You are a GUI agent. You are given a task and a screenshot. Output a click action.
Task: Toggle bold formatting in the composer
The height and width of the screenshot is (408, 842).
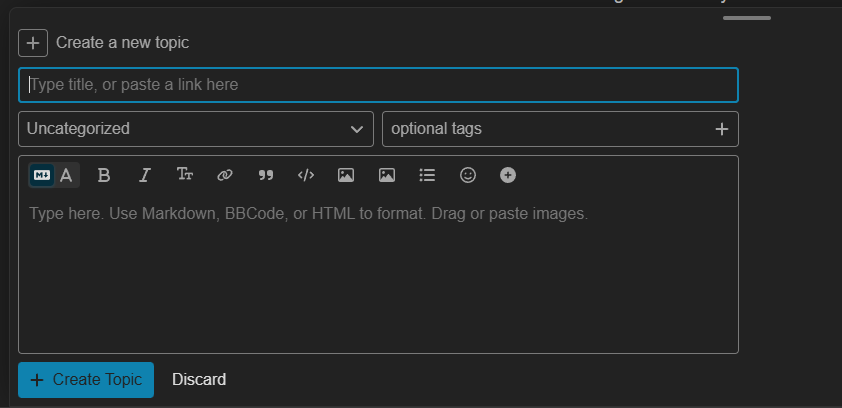point(104,175)
